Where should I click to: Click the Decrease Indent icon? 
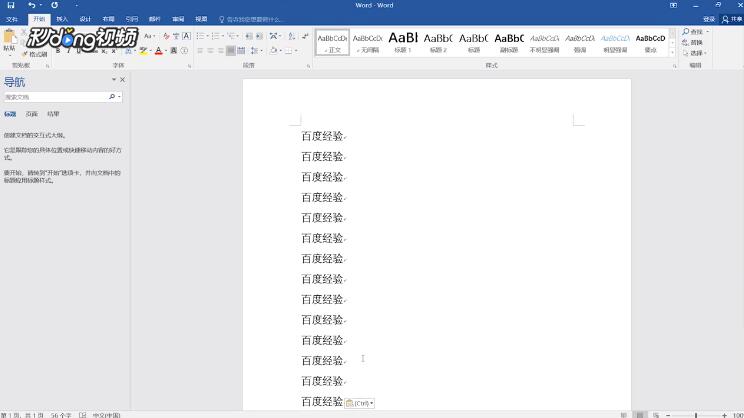(249, 36)
